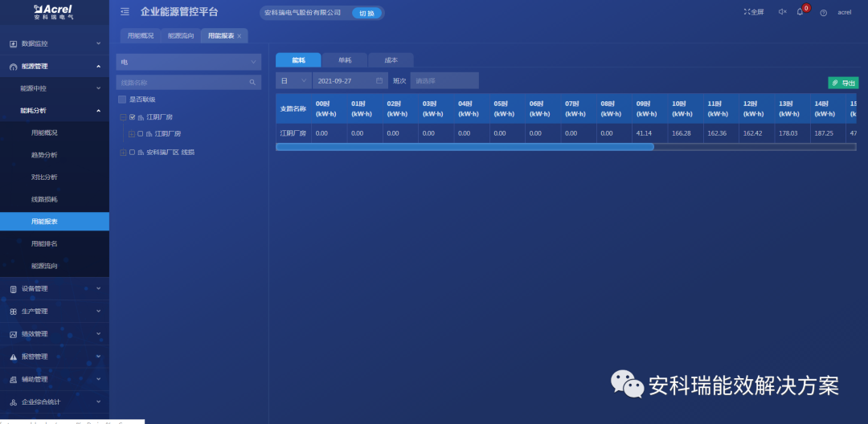Select the 成本 tab

point(391,59)
